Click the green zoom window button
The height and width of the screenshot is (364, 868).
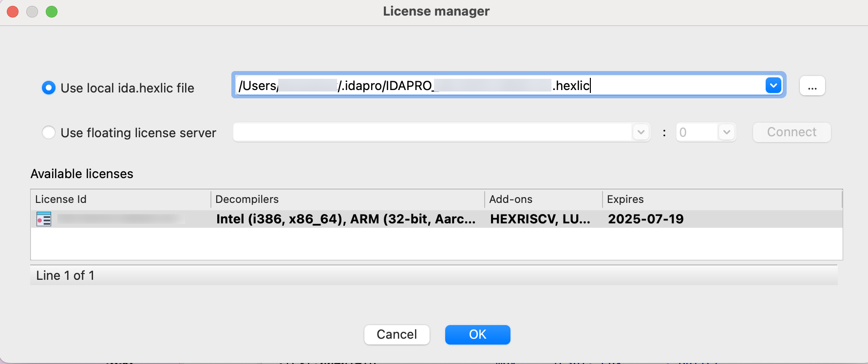pos(52,12)
